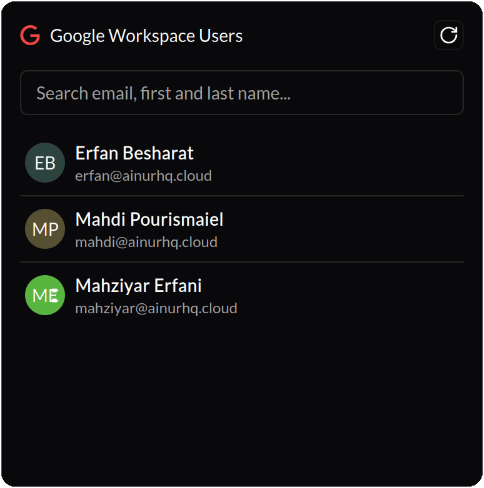Click email erfan@ainurhq.cloud

(143, 176)
